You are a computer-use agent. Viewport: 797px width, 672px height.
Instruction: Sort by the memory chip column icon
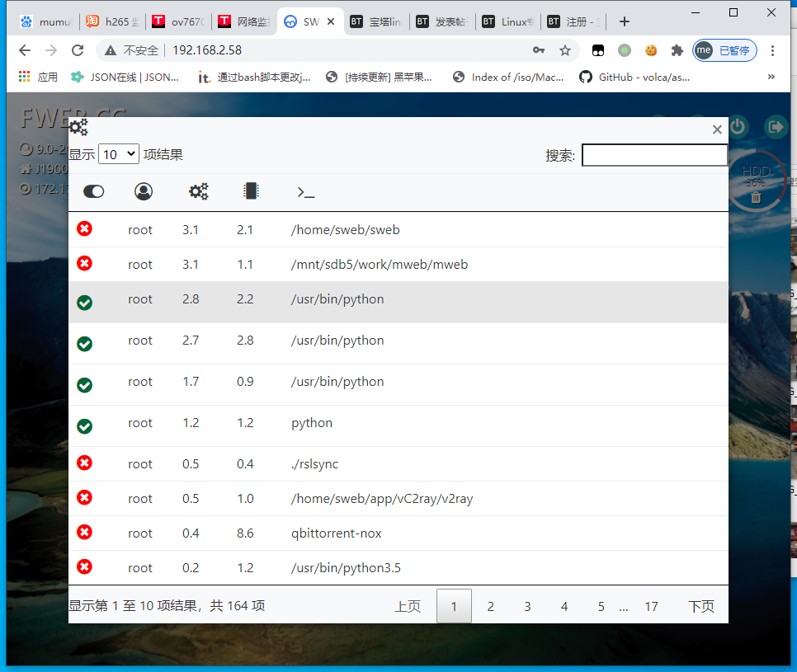251,191
